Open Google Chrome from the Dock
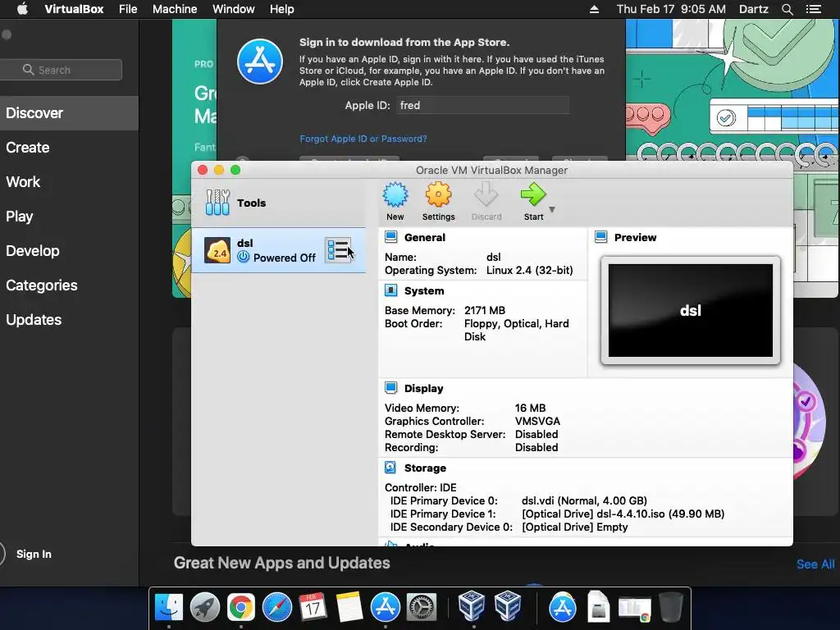 click(x=241, y=608)
